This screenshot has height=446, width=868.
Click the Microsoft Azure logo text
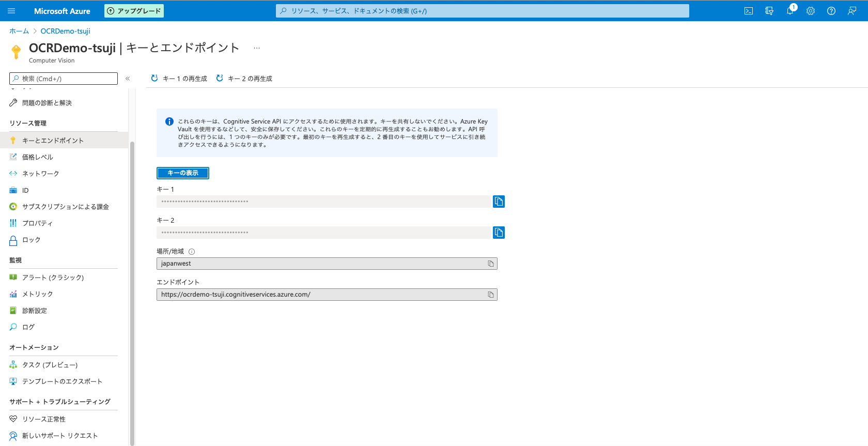(x=62, y=11)
